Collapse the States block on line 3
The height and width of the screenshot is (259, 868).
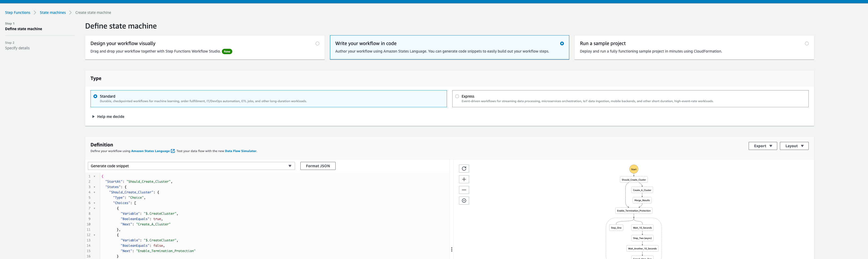(x=94, y=187)
